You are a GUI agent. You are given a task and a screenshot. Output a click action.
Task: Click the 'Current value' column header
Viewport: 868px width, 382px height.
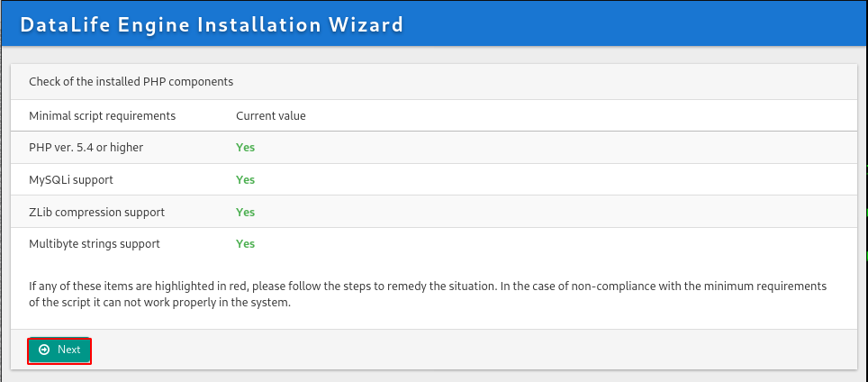pyautogui.click(x=271, y=116)
